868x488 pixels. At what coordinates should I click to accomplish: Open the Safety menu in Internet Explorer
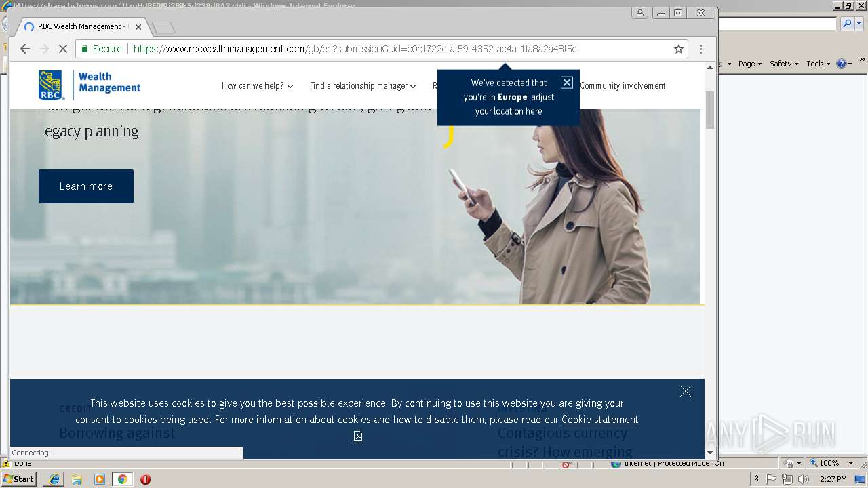[x=784, y=64]
